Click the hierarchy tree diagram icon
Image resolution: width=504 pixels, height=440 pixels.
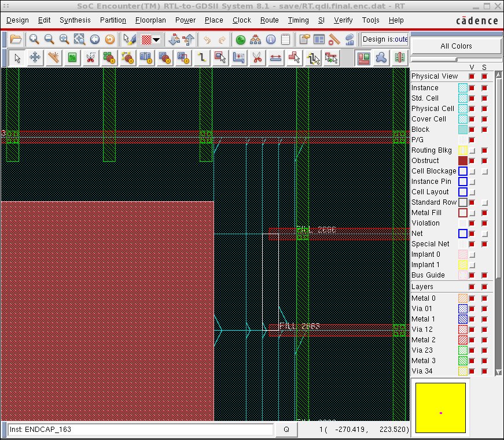pos(256,39)
